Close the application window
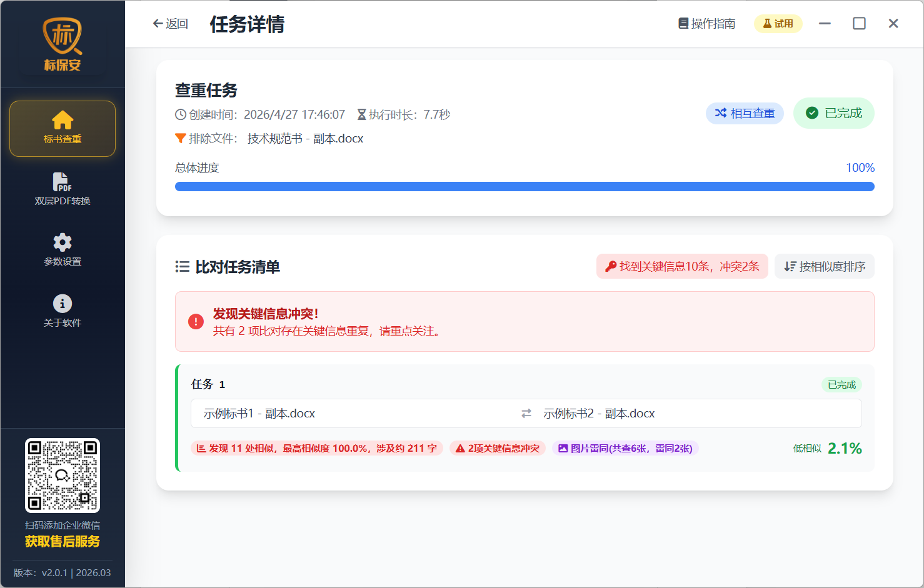This screenshot has height=588, width=924. tap(893, 24)
